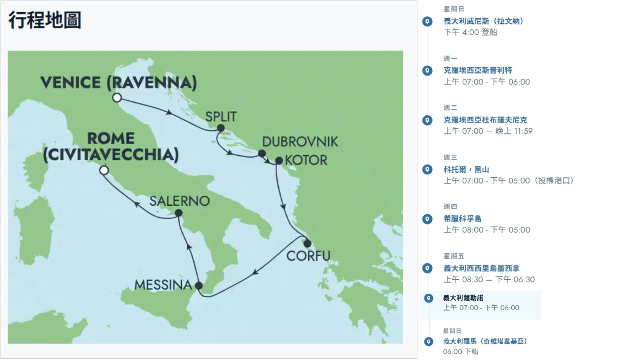This screenshot has height=362, width=644.
Task: Click the pin icon beside 義大利西西里島墨西拿
Action: [427, 268]
